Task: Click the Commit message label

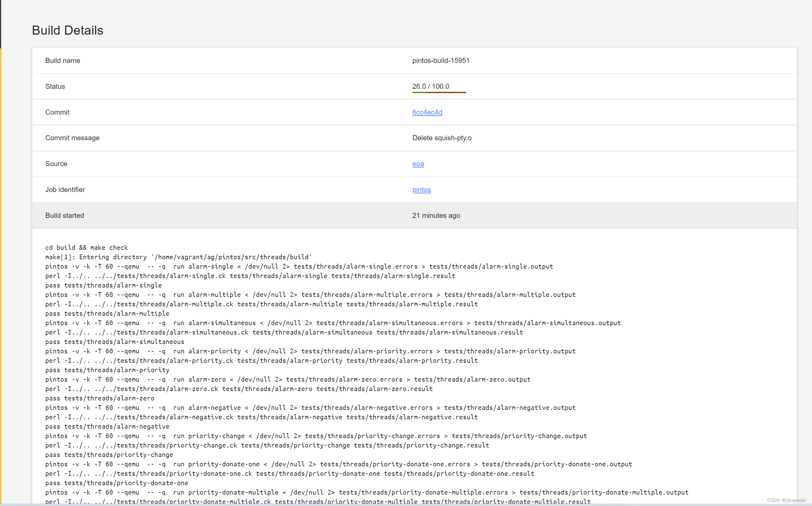Action: tap(72, 138)
